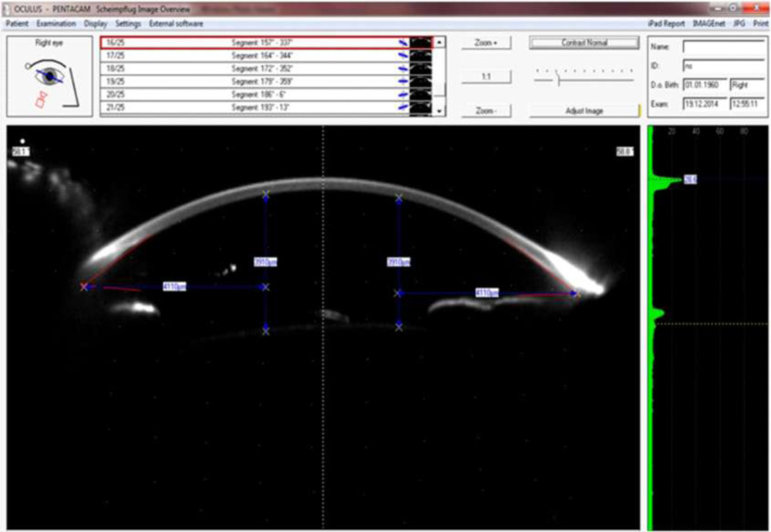Click the left angle marker X on the cornea
The image size is (771, 532).
click(83, 287)
